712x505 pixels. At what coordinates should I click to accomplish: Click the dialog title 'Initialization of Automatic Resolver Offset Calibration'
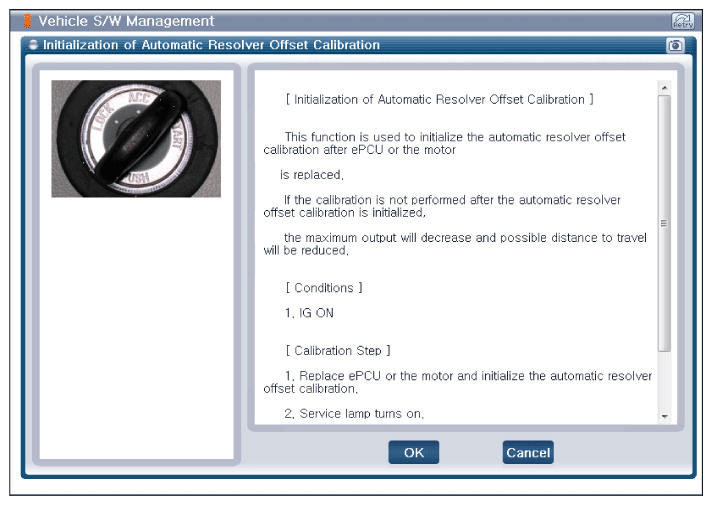[211, 45]
